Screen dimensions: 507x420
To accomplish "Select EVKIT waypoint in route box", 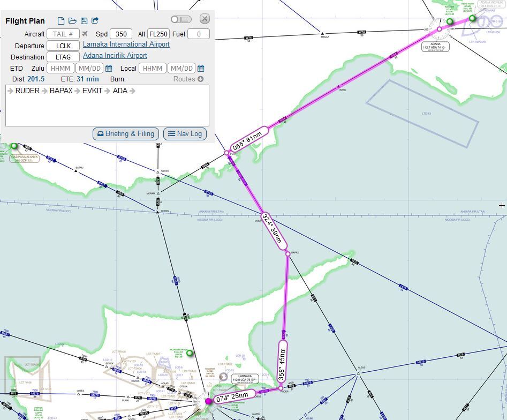I will click(92, 91).
